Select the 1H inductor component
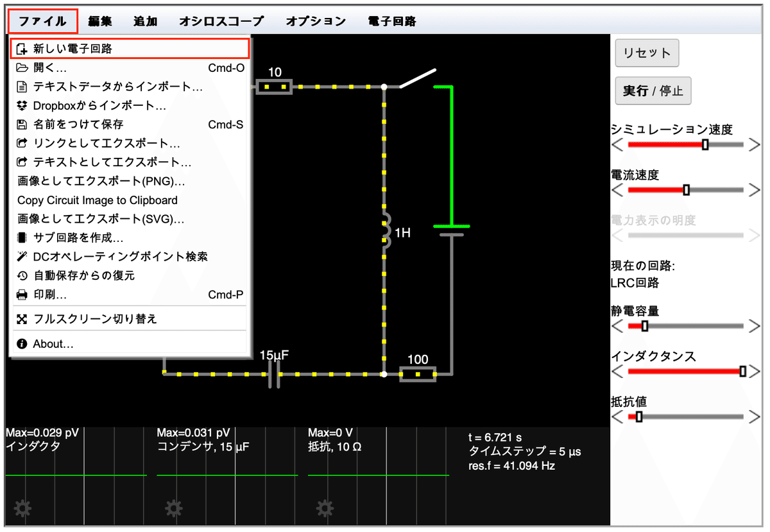The image size is (770, 532). pyautogui.click(x=386, y=231)
